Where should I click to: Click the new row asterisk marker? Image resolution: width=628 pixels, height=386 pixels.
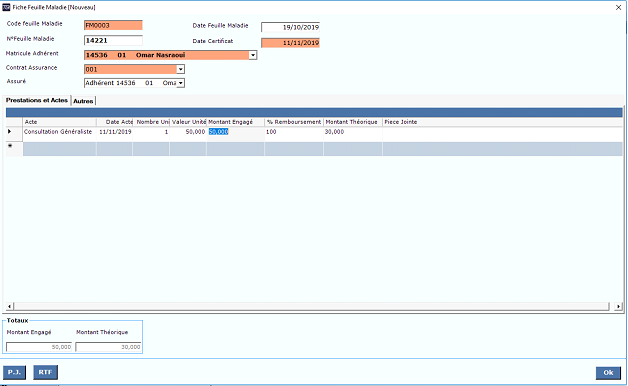point(10,146)
